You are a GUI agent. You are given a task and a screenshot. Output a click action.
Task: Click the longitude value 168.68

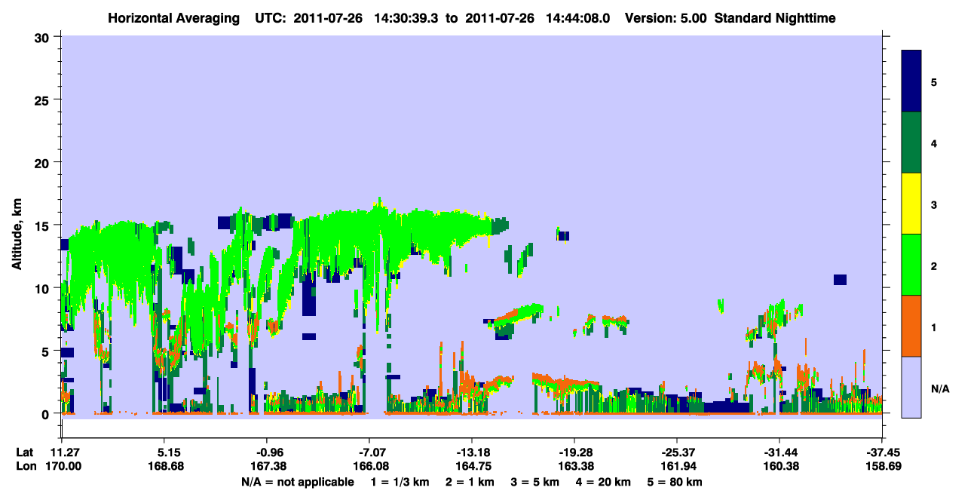click(x=164, y=467)
